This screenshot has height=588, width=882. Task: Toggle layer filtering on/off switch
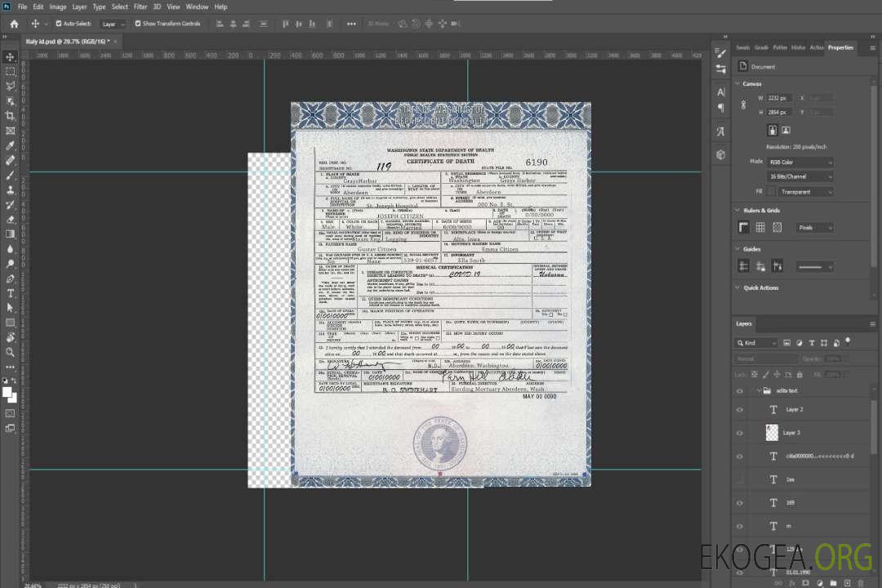pyautogui.click(x=848, y=341)
